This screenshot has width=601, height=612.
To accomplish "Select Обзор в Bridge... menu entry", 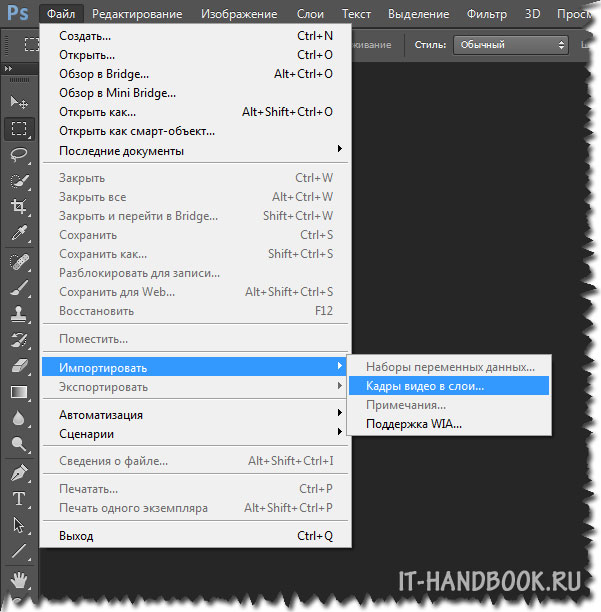I will coord(195,74).
